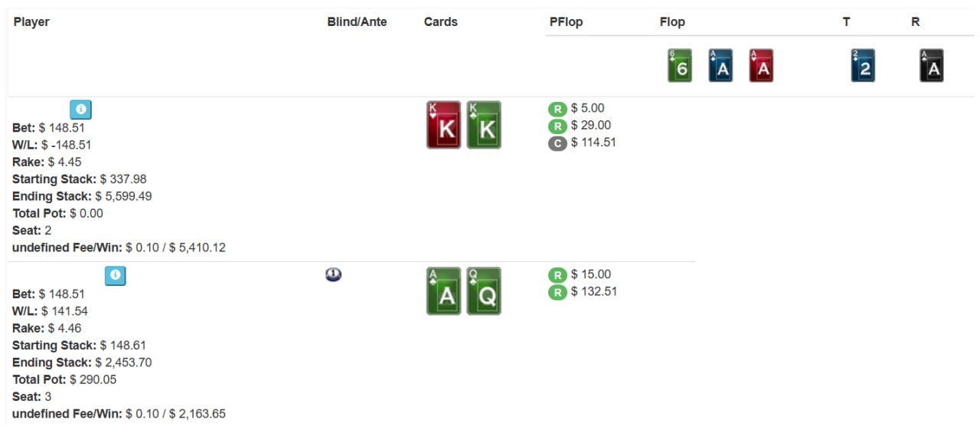Click the PFlop column header

click(x=566, y=22)
